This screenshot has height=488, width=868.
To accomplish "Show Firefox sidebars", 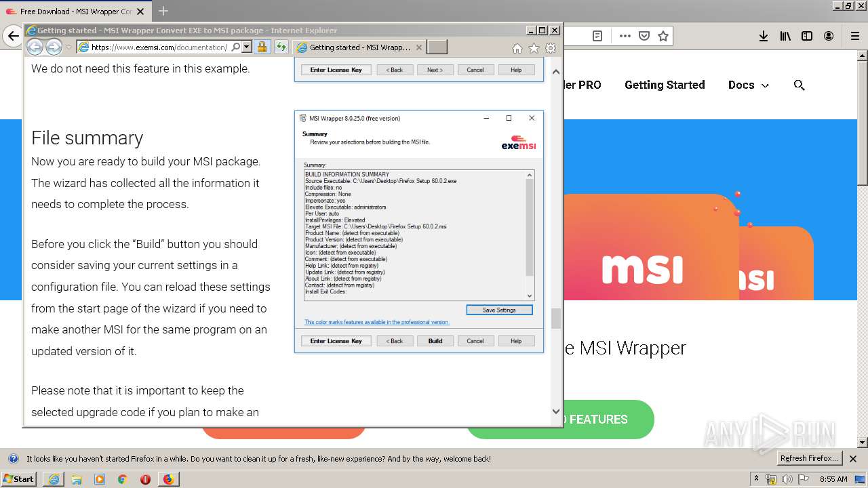I will tap(807, 36).
